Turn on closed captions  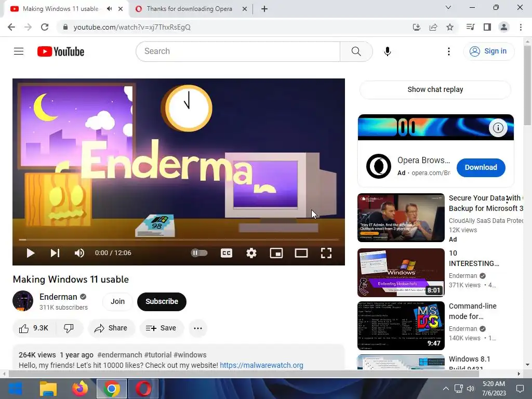pos(227,253)
